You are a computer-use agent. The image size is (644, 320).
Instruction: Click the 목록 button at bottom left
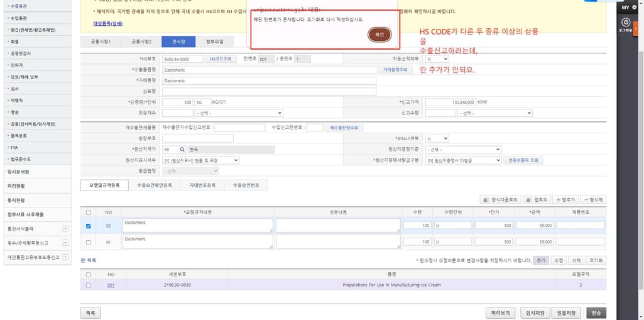click(x=90, y=313)
